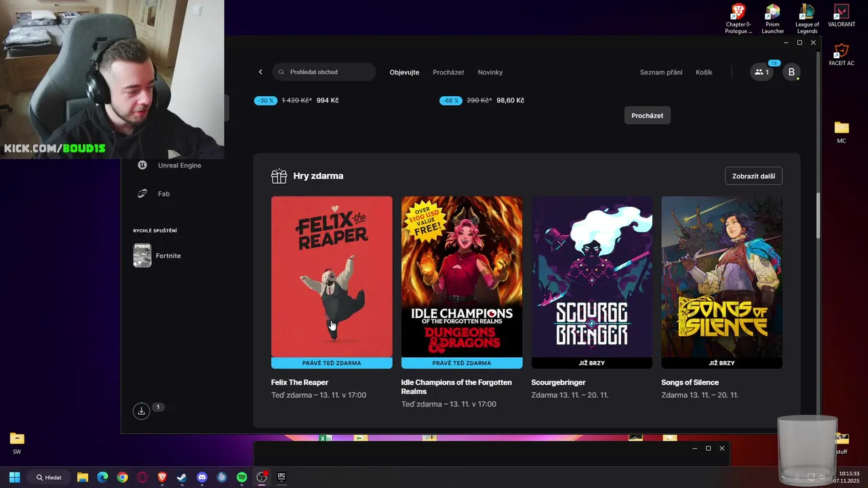Image resolution: width=868 pixels, height=488 pixels.
Task: Open Brave browser from the taskbar
Action: pyautogui.click(x=162, y=477)
